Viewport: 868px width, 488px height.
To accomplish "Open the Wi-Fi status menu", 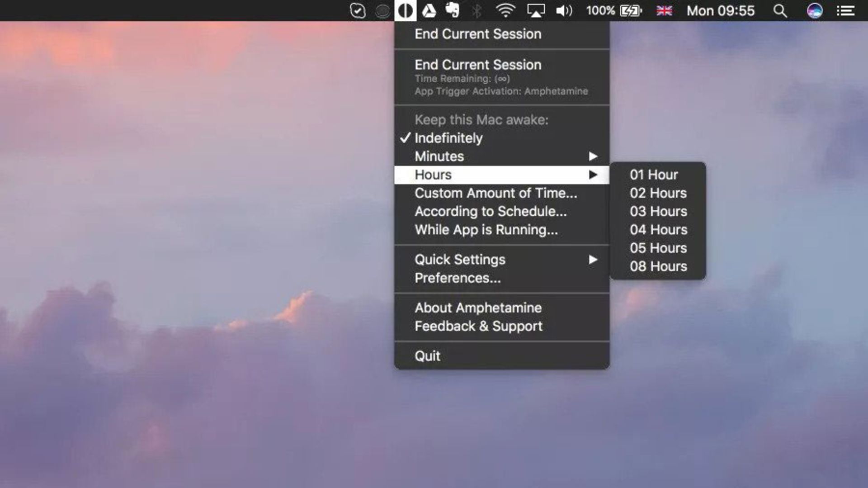I will (505, 10).
